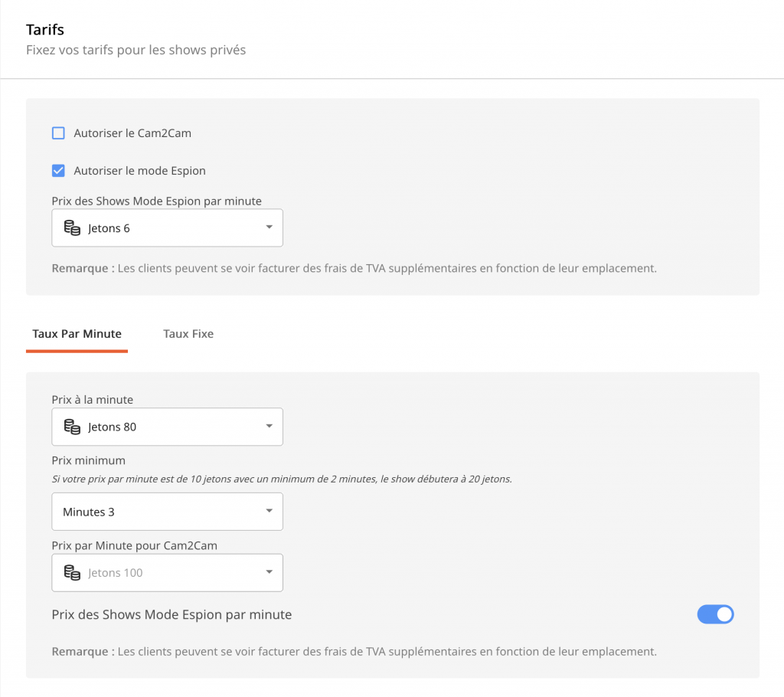This screenshot has height=697, width=784.
Task: Open the Minutes 3 minimum duration dropdown
Action: tap(167, 512)
